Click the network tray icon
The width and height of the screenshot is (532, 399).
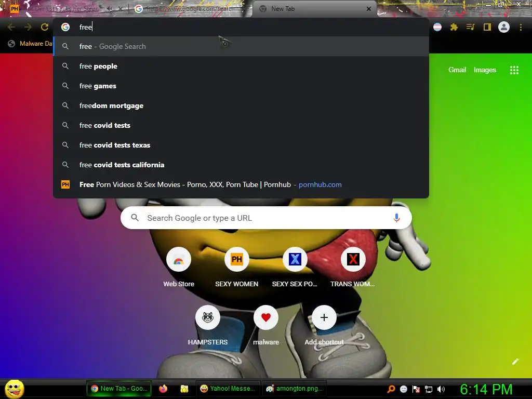[429, 389]
